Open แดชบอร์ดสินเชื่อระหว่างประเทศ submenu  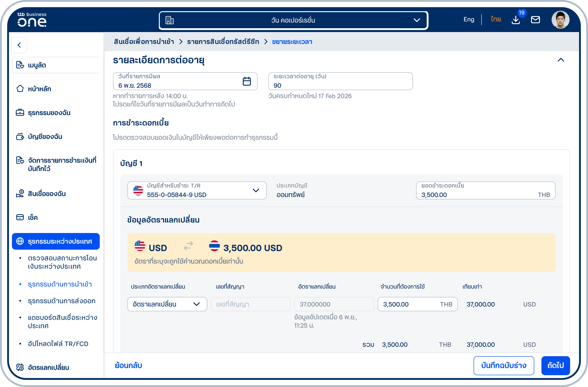[x=62, y=322]
